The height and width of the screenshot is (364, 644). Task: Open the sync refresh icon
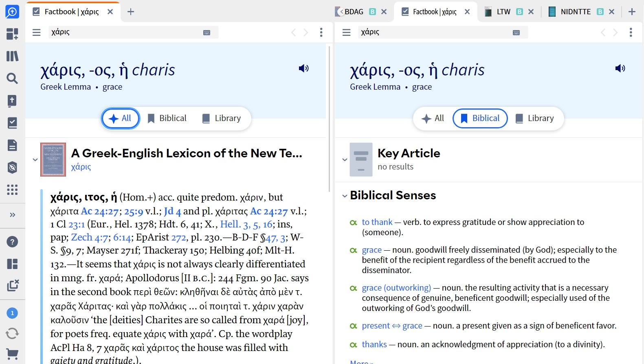(12, 333)
